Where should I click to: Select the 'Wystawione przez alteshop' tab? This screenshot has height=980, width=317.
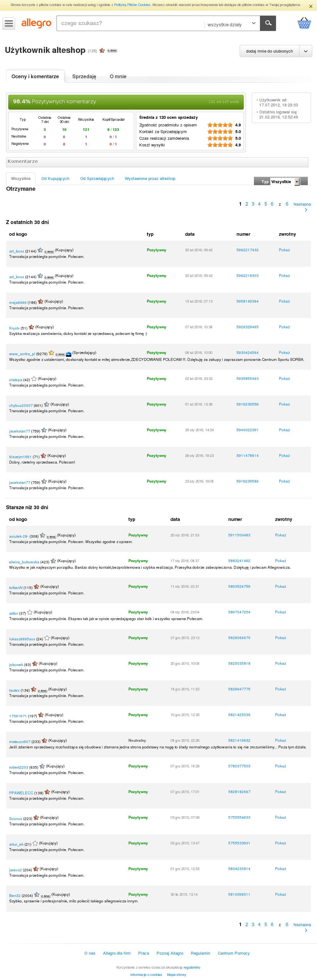150,178
